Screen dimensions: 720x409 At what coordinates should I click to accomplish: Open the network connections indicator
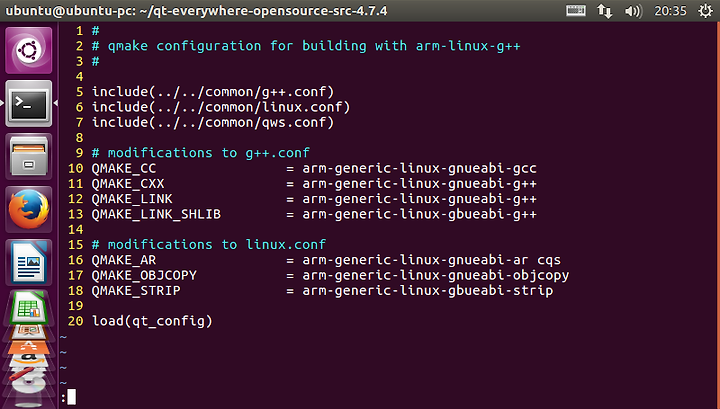pyautogui.click(x=604, y=11)
